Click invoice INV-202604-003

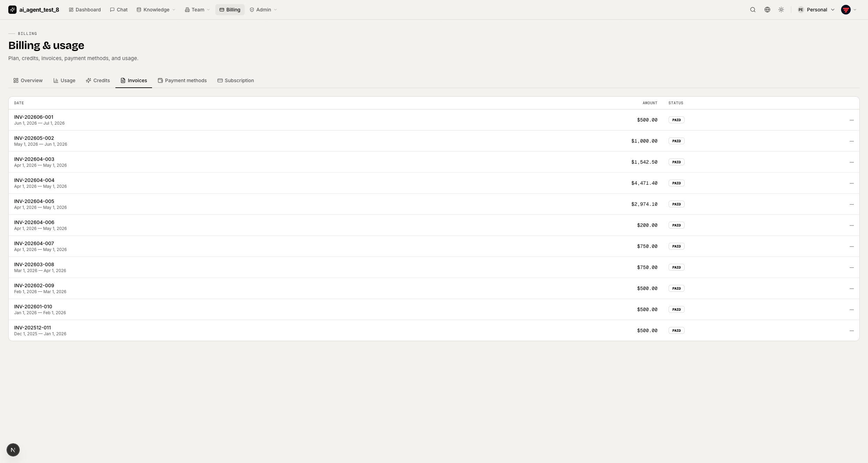34,159
